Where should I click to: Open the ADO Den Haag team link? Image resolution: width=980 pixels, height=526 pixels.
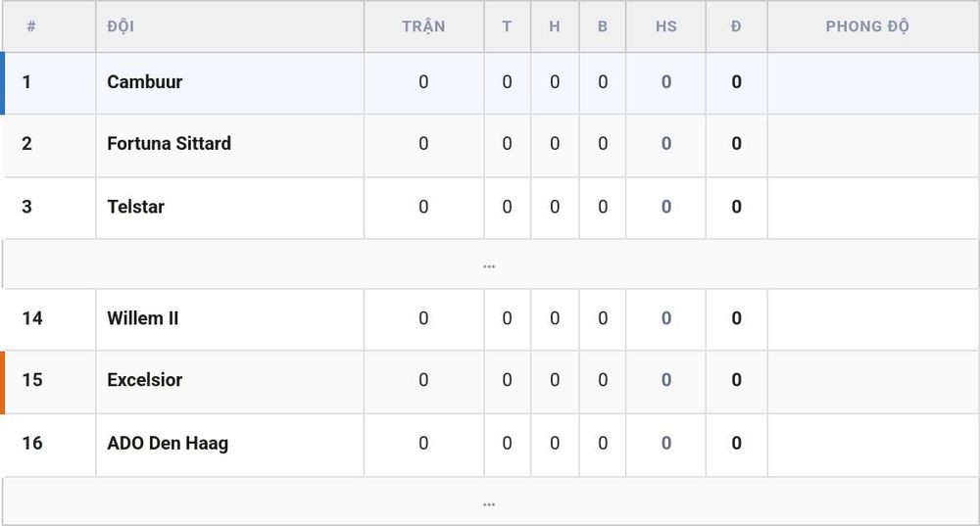pyautogui.click(x=168, y=444)
